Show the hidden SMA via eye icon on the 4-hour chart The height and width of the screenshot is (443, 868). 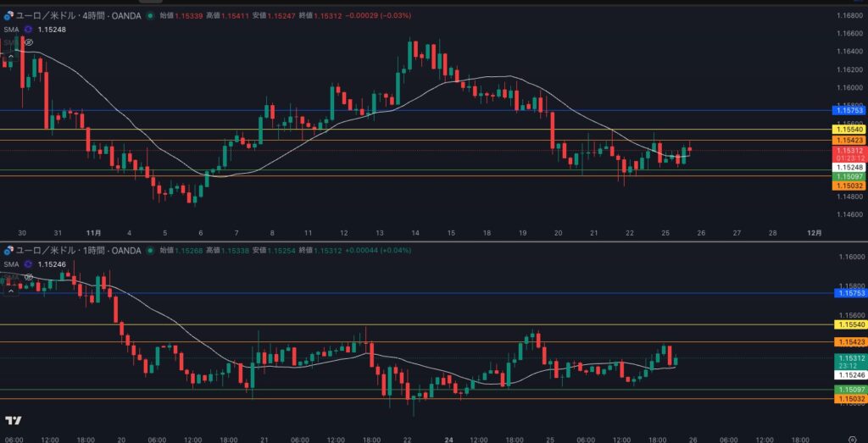(28, 42)
